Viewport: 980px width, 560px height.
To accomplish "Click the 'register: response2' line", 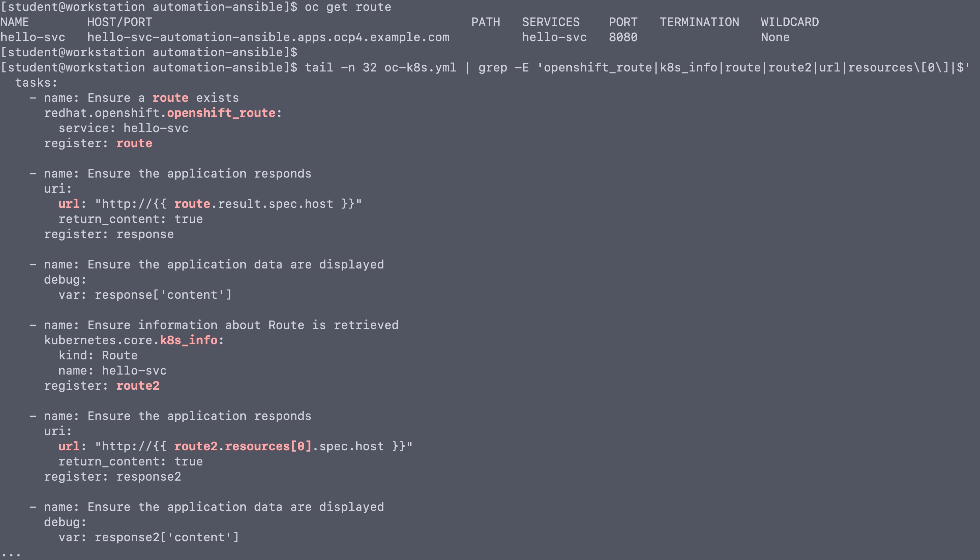I will (x=112, y=477).
